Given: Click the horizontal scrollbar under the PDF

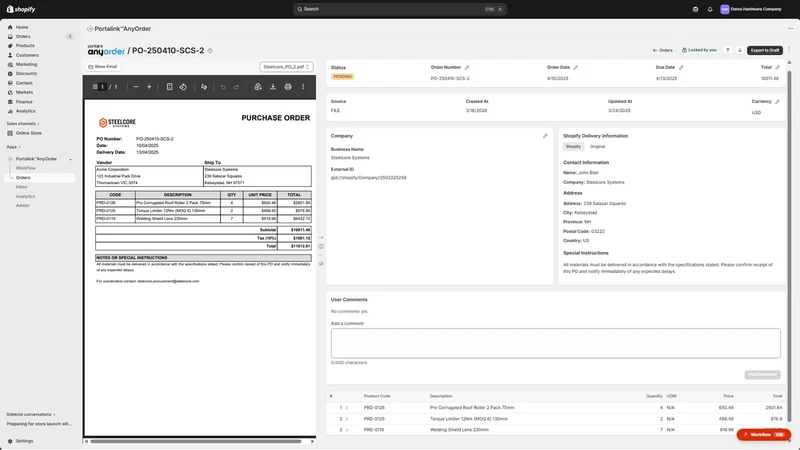Looking at the screenshot, I should point(195,441).
